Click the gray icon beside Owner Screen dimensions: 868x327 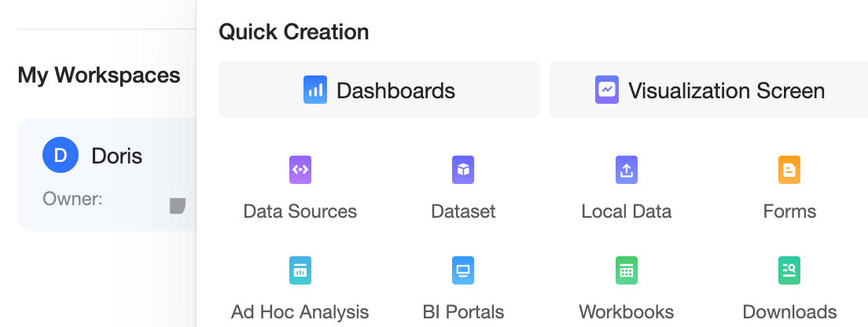(178, 206)
